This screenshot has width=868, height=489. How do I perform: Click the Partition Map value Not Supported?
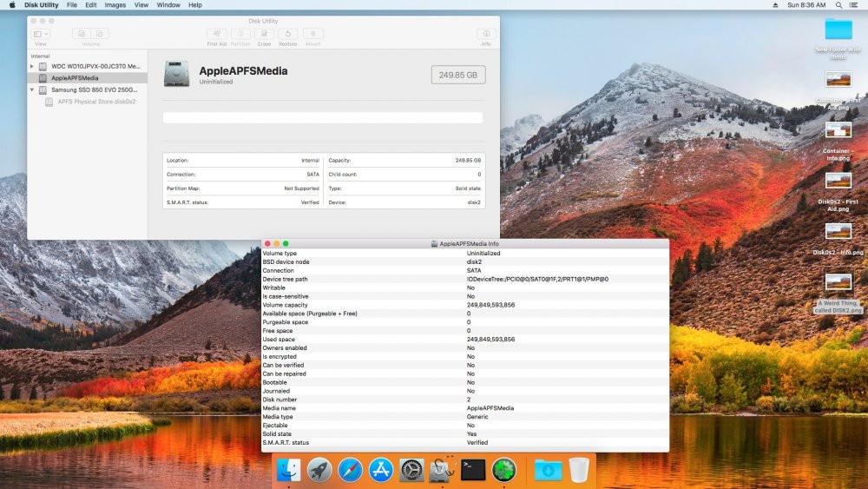pyautogui.click(x=302, y=188)
